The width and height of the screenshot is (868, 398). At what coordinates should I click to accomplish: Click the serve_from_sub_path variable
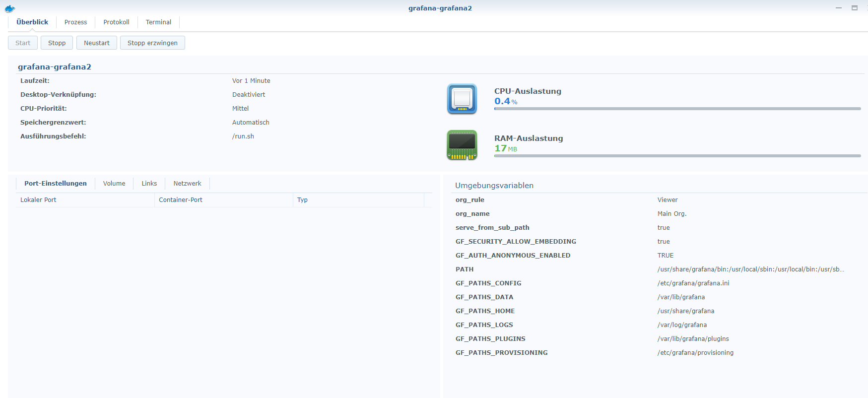pos(492,227)
